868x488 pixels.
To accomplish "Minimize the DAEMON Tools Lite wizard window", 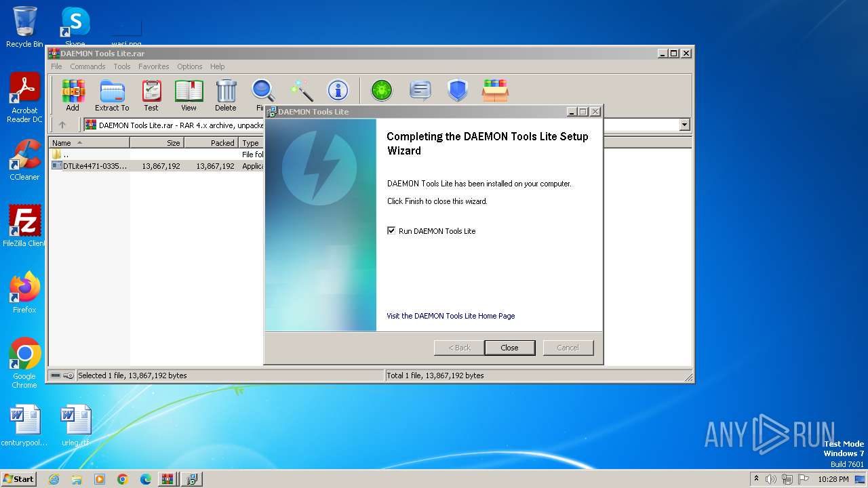I will coord(571,112).
